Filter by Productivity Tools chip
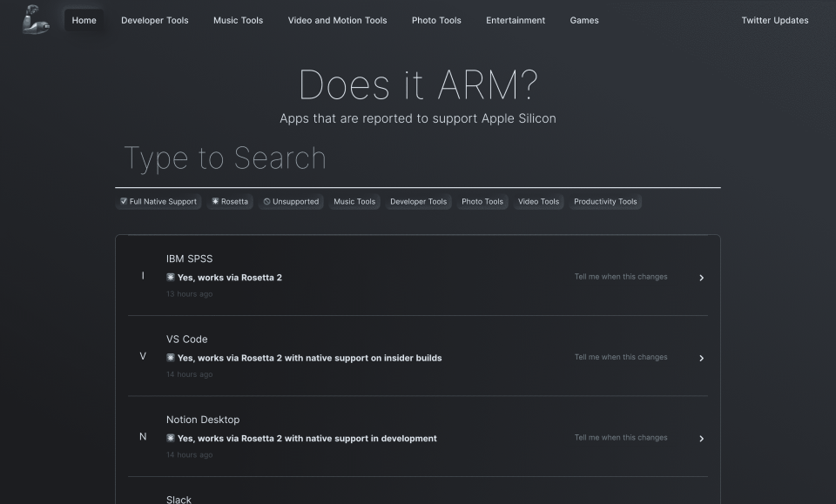Screen dimensions: 836x504 (605, 202)
